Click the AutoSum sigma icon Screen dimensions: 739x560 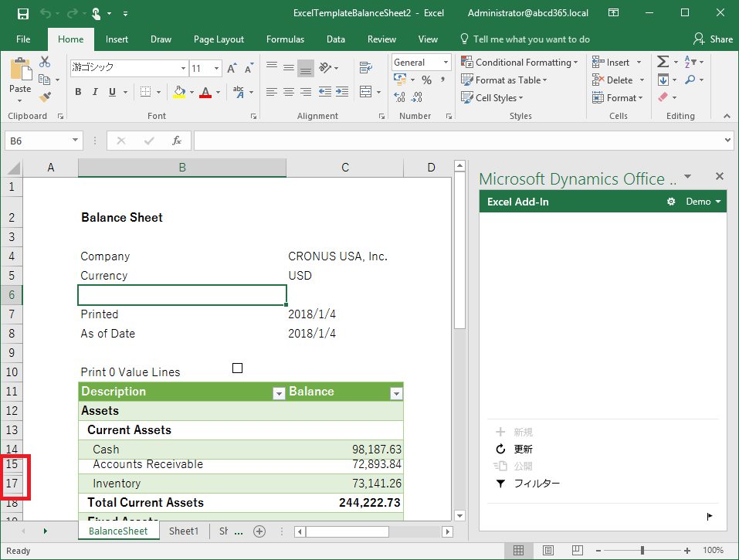663,62
